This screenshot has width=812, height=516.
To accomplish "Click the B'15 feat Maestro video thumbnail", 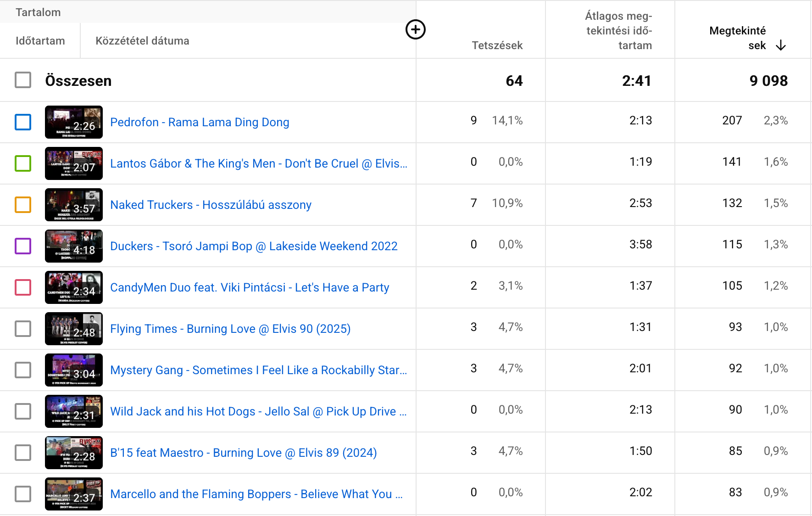I will click(x=74, y=453).
